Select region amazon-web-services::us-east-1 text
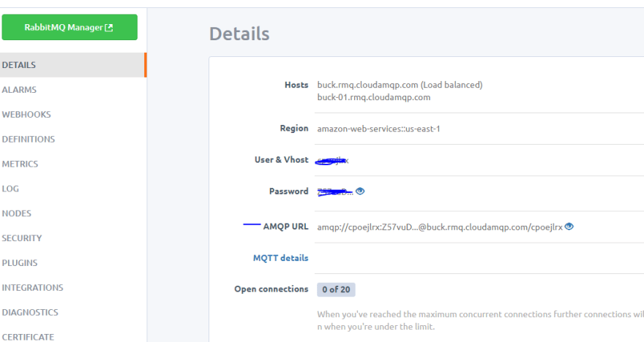The height and width of the screenshot is (342, 644). click(378, 129)
